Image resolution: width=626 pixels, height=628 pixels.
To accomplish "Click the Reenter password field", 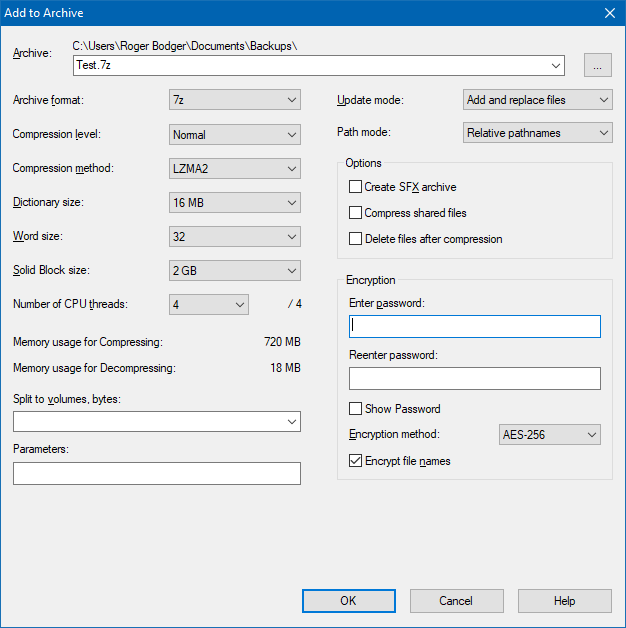I will (474, 378).
